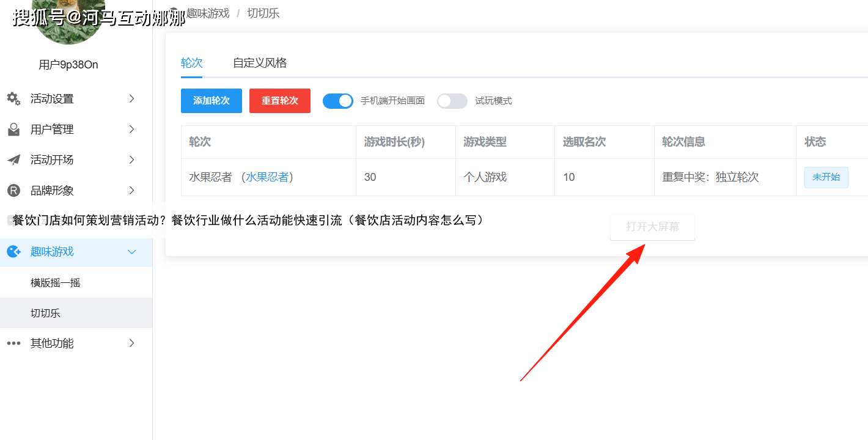This screenshot has width=868, height=440.
Task: Open 横版摇一摇 in the sidebar
Action: (56, 282)
